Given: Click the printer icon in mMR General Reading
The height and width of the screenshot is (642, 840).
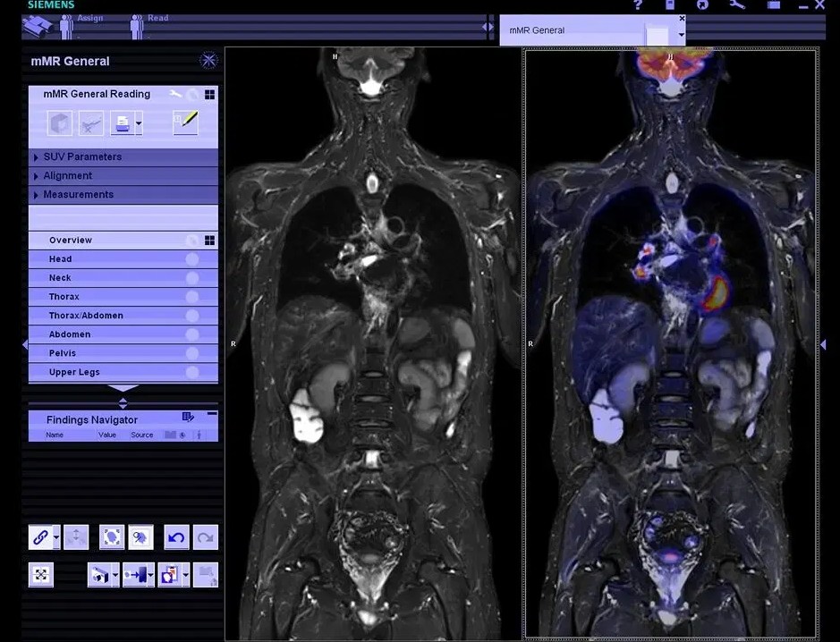Looking at the screenshot, I should tap(123, 123).
